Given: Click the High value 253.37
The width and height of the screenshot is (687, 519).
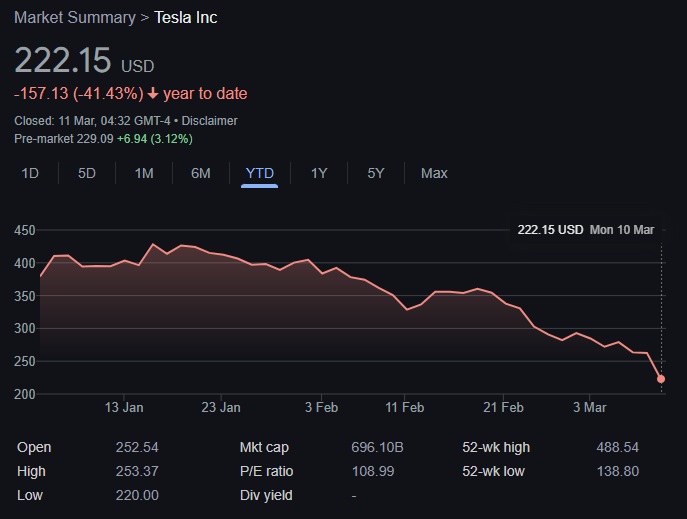Looking at the screenshot, I should pyautogui.click(x=137, y=471).
